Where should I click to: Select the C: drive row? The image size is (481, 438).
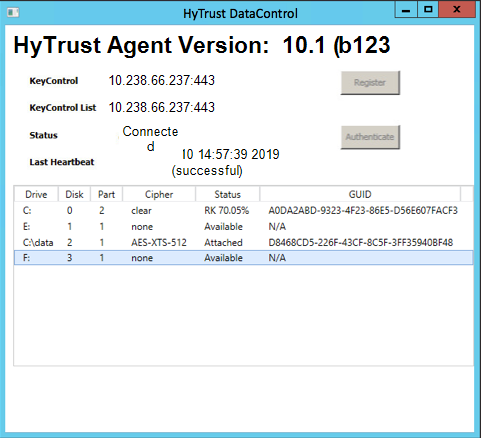(x=243, y=210)
